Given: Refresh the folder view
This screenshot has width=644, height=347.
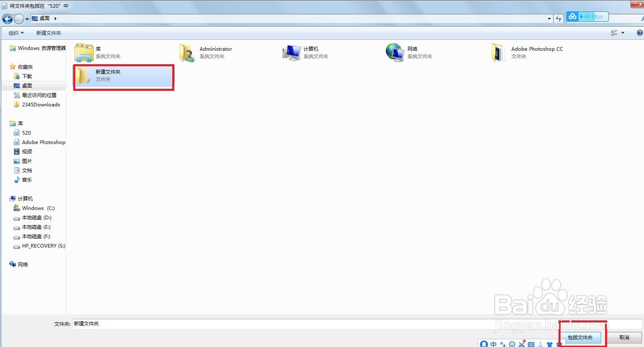Looking at the screenshot, I should pyautogui.click(x=558, y=18).
